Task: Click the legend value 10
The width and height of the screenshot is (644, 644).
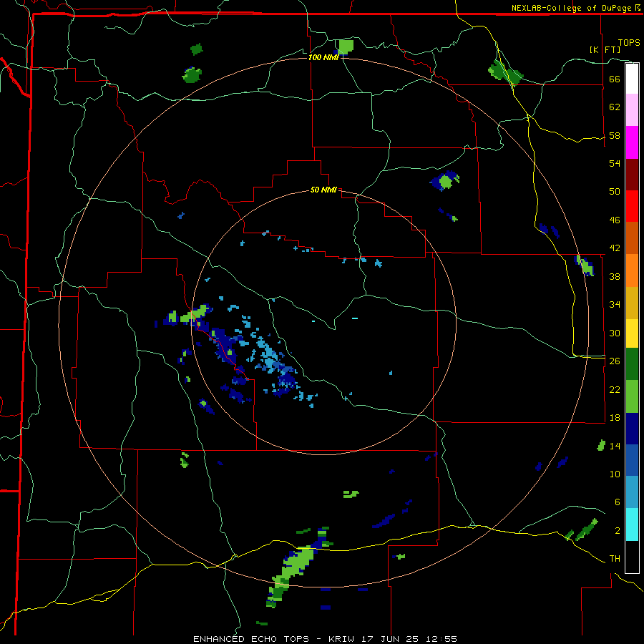Action: (x=615, y=474)
